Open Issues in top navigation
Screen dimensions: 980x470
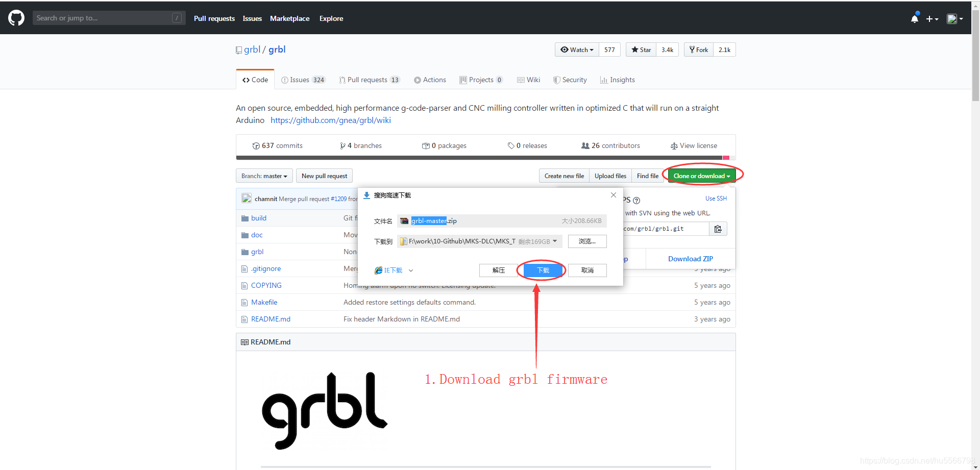pos(252,18)
